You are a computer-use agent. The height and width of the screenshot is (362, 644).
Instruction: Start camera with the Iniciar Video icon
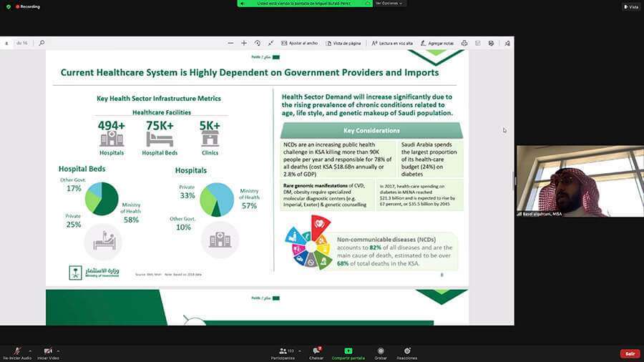[x=48, y=351]
